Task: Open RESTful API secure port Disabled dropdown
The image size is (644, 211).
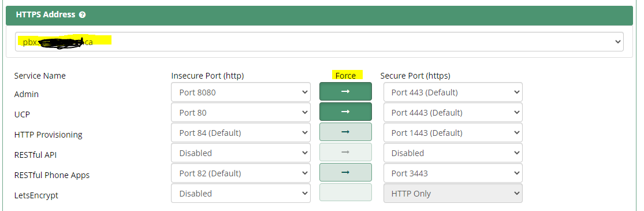Action: coord(453,153)
